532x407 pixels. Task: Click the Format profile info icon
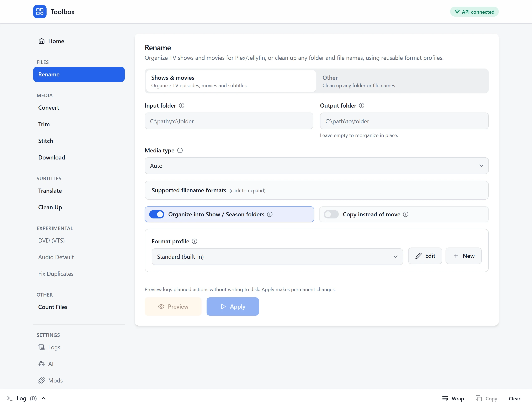[195, 241]
